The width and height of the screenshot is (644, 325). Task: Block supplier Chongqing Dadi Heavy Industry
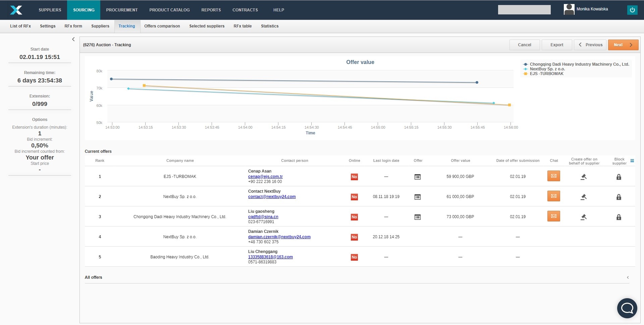tap(619, 217)
